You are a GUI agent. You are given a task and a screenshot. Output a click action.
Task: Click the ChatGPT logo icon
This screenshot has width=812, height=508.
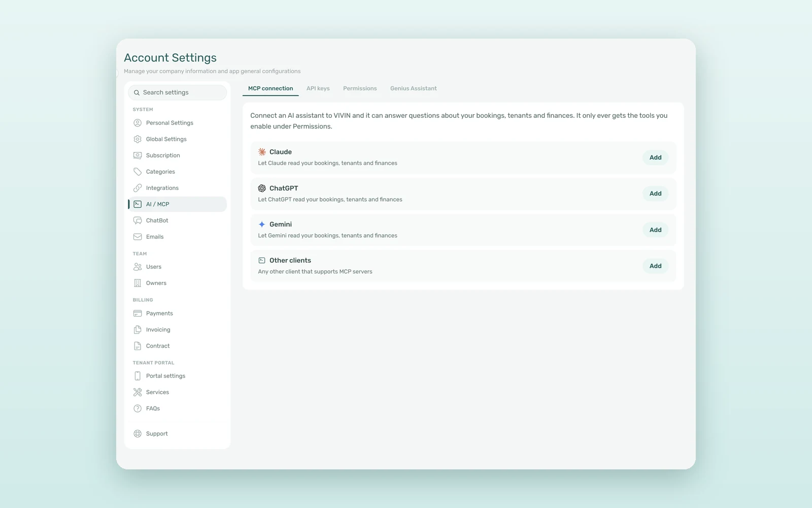pyautogui.click(x=262, y=188)
